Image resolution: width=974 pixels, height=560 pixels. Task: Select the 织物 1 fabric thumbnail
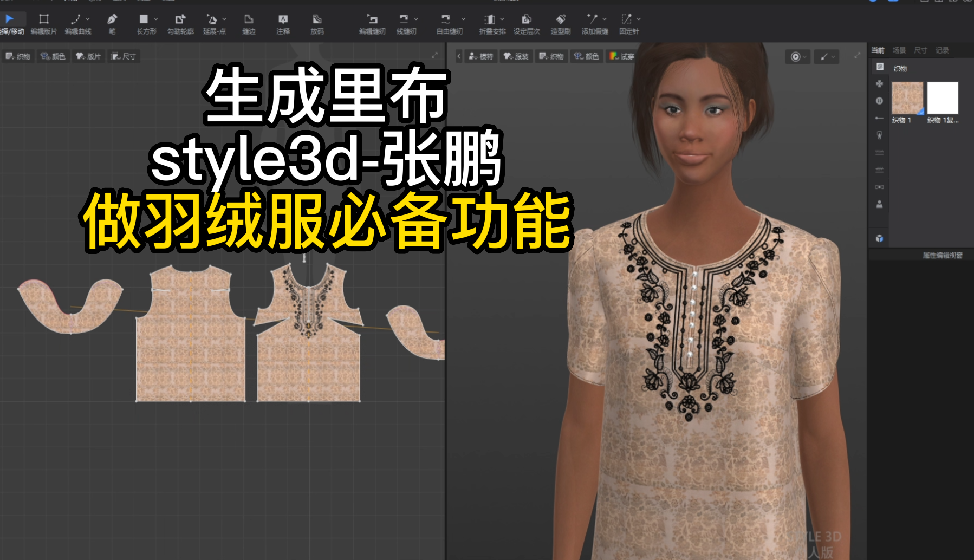(907, 98)
